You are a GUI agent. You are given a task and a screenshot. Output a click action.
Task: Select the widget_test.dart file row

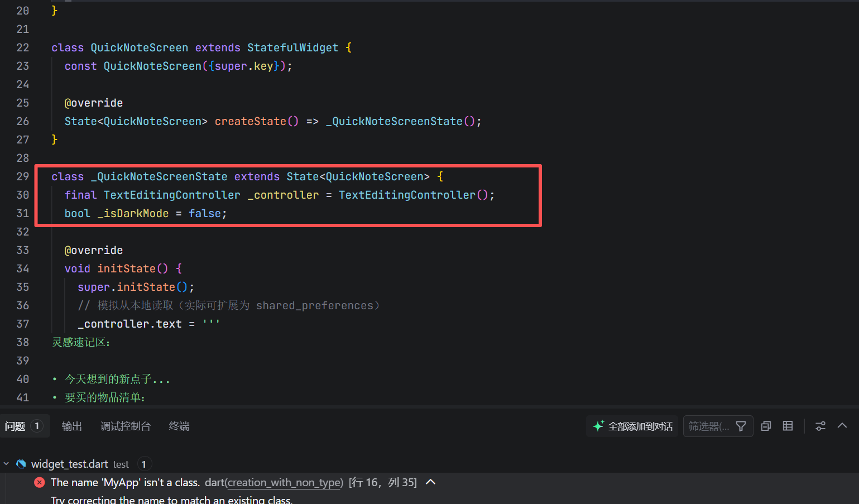point(429,464)
